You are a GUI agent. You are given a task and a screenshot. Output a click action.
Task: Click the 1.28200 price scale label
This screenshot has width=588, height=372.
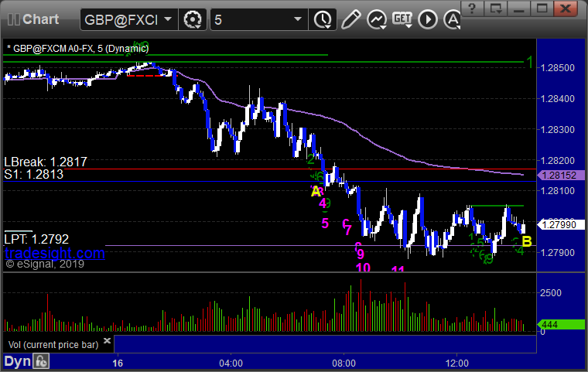[558, 161]
